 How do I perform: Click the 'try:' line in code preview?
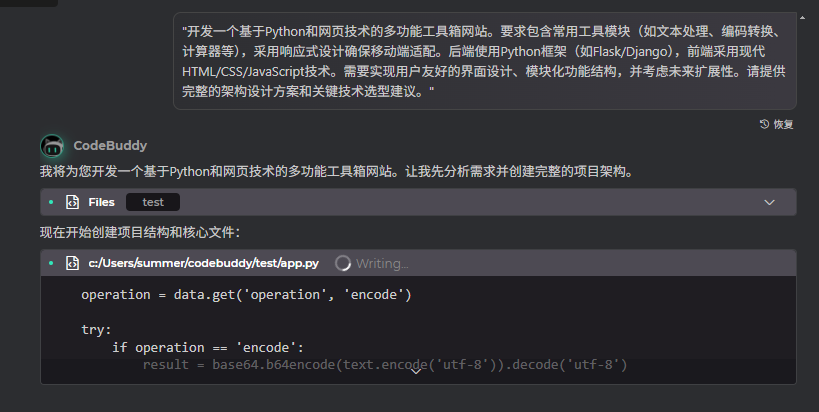pyautogui.click(x=96, y=329)
